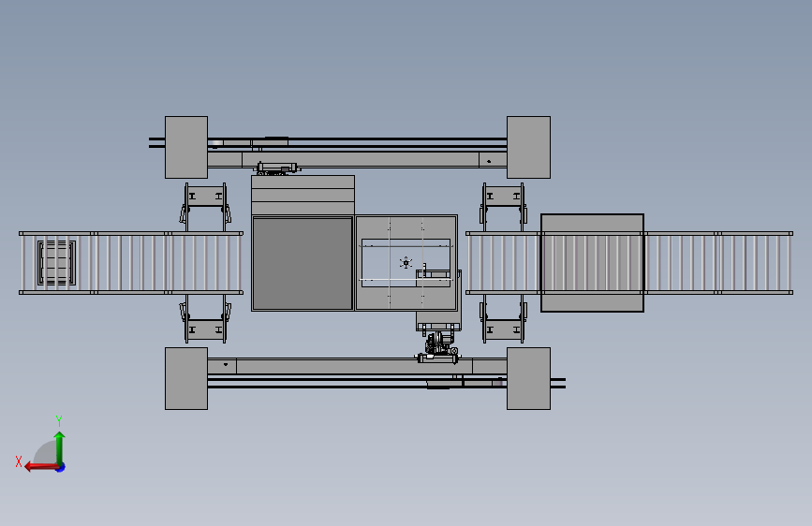The image size is (812, 526).
Task: Select the upper-left conveyor support stand
Action: [206, 207]
